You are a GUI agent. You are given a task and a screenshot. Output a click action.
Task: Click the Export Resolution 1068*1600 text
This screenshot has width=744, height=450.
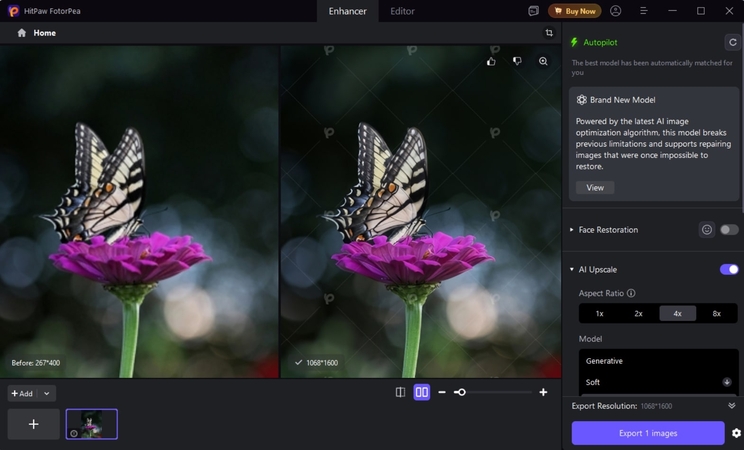656,406
